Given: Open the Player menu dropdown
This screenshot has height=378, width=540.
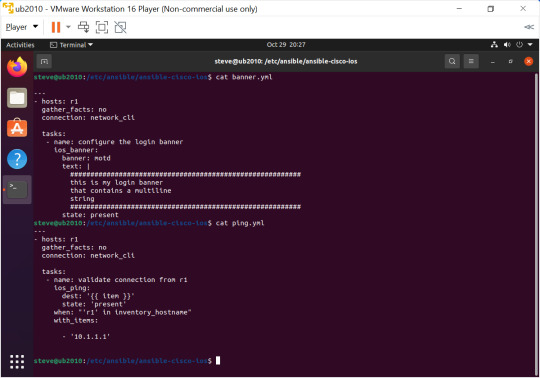Looking at the screenshot, I should tap(21, 27).
